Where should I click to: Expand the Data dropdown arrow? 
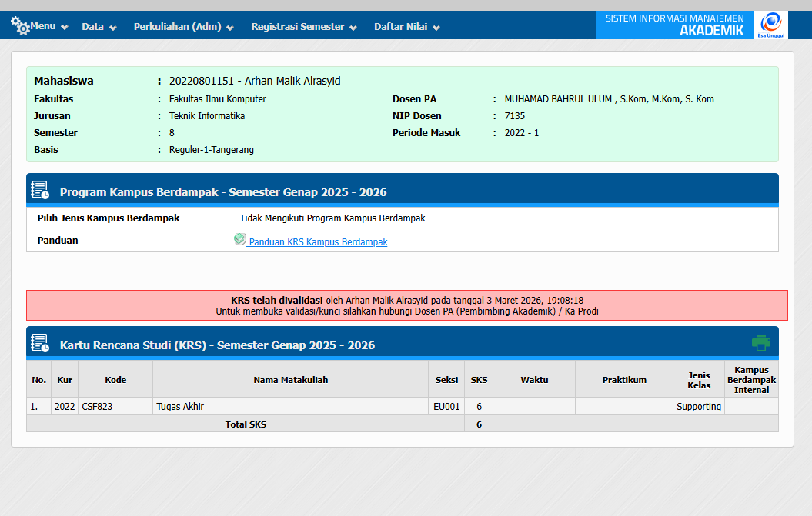coord(113,28)
